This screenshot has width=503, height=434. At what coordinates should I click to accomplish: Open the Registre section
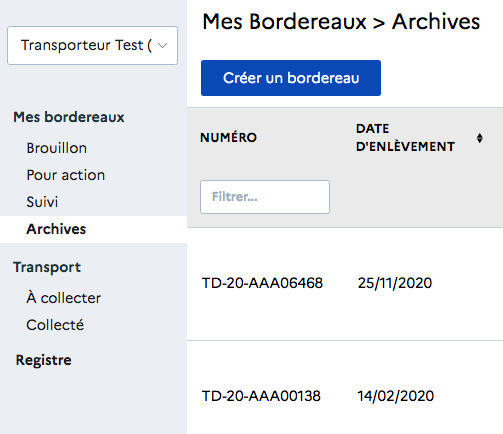coord(43,360)
